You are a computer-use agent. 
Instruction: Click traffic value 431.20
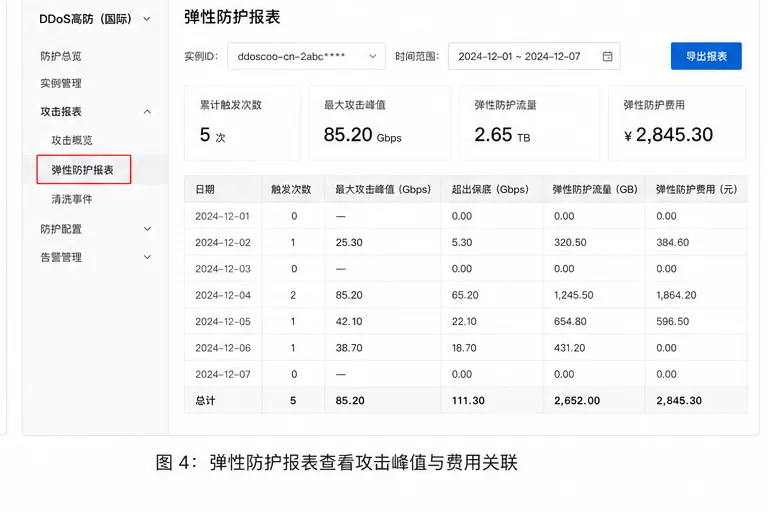point(570,348)
